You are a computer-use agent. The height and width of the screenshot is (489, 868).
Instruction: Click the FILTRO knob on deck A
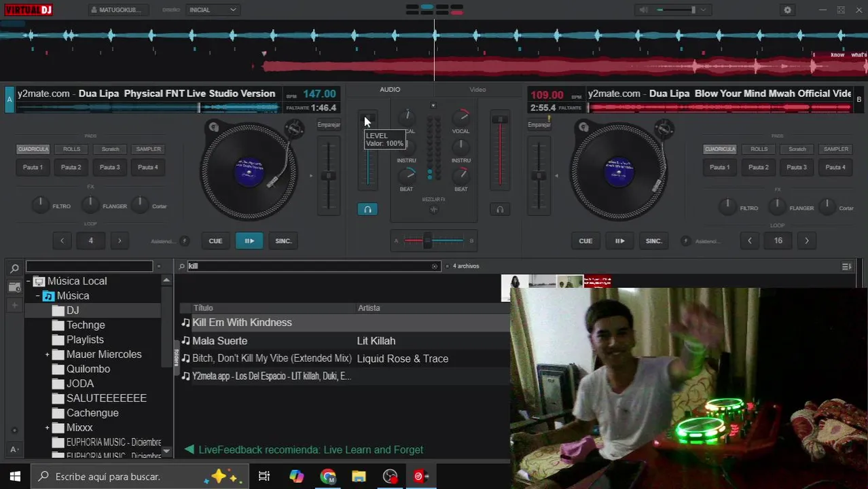[x=41, y=204]
